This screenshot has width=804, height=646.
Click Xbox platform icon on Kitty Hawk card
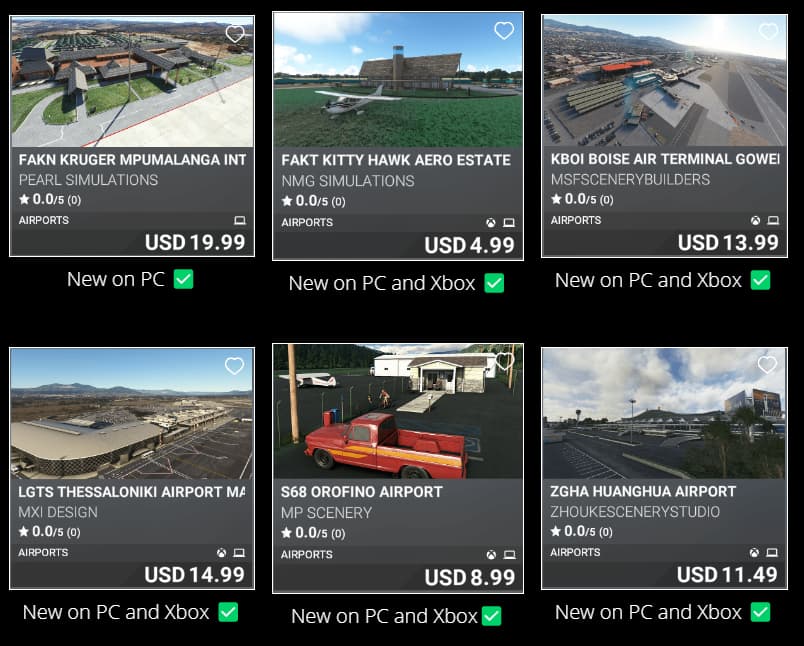[491, 223]
